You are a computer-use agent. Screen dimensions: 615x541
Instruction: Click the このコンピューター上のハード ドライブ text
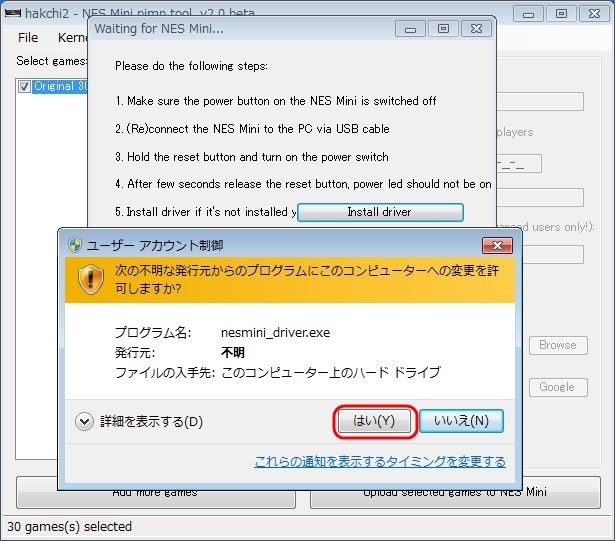pos(331,372)
